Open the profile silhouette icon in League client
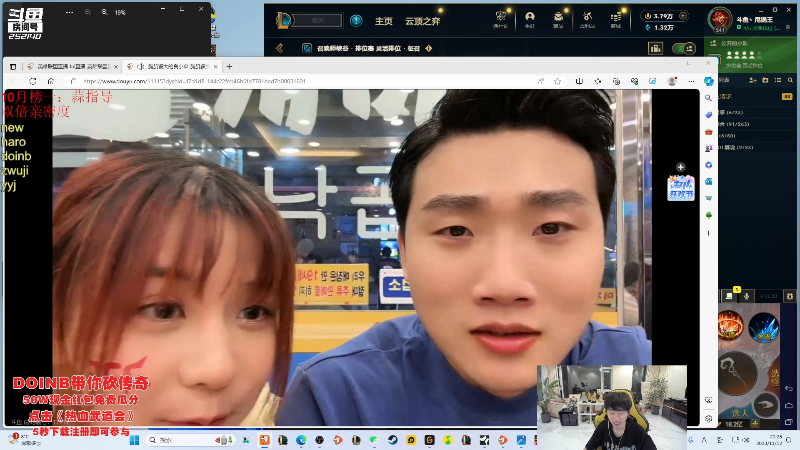This screenshot has height=450, width=800. (530, 18)
